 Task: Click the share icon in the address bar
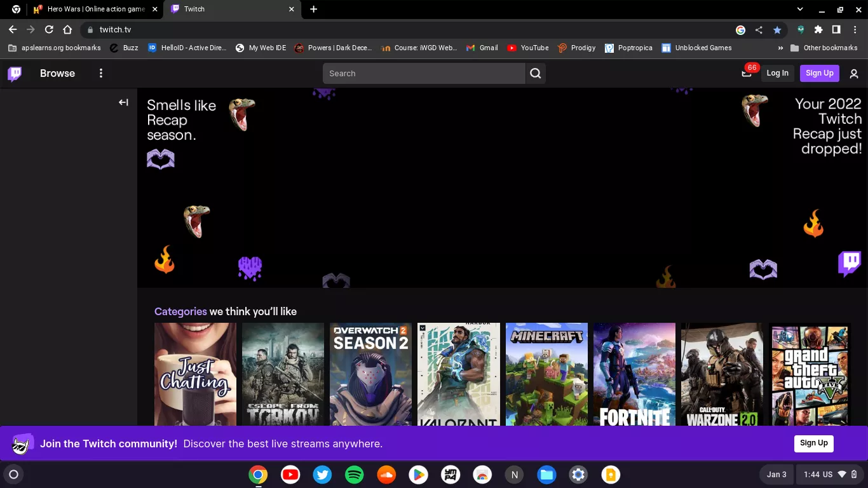pyautogui.click(x=759, y=29)
